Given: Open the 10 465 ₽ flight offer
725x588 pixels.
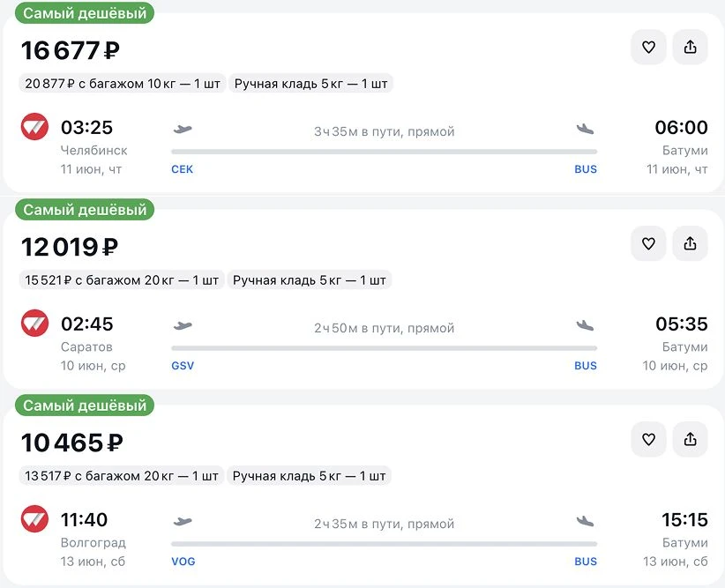Looking at the screenshot, I should [x=72, y=443].
